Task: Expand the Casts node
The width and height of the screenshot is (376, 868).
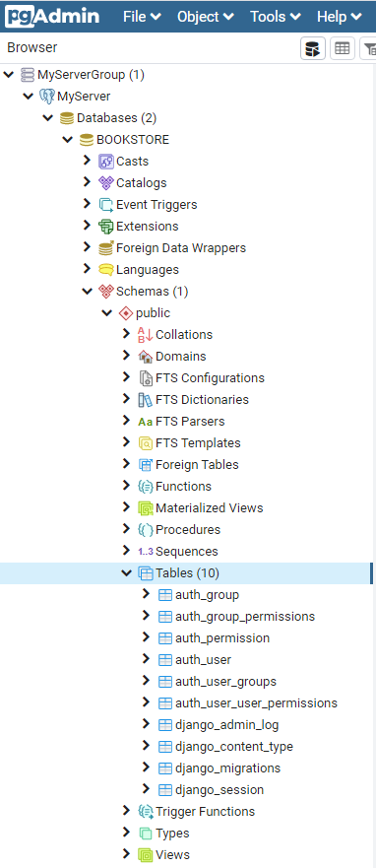Action: [x=87, y=160]
